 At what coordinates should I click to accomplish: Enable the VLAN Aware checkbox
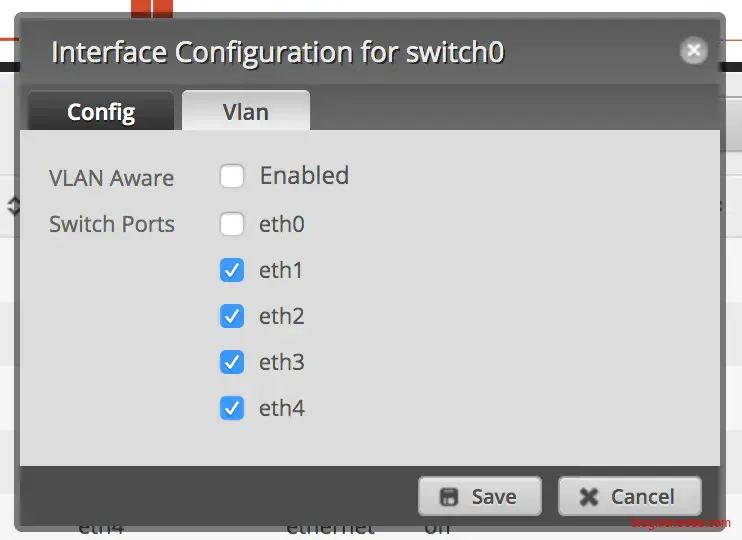(x=232, y=177)
